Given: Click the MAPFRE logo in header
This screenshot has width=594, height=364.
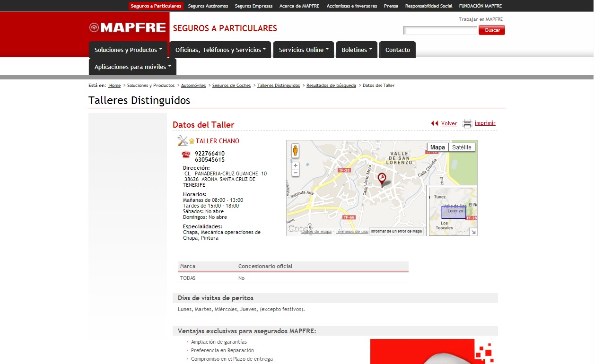Looking at the screenshot, I should [128, 28].
